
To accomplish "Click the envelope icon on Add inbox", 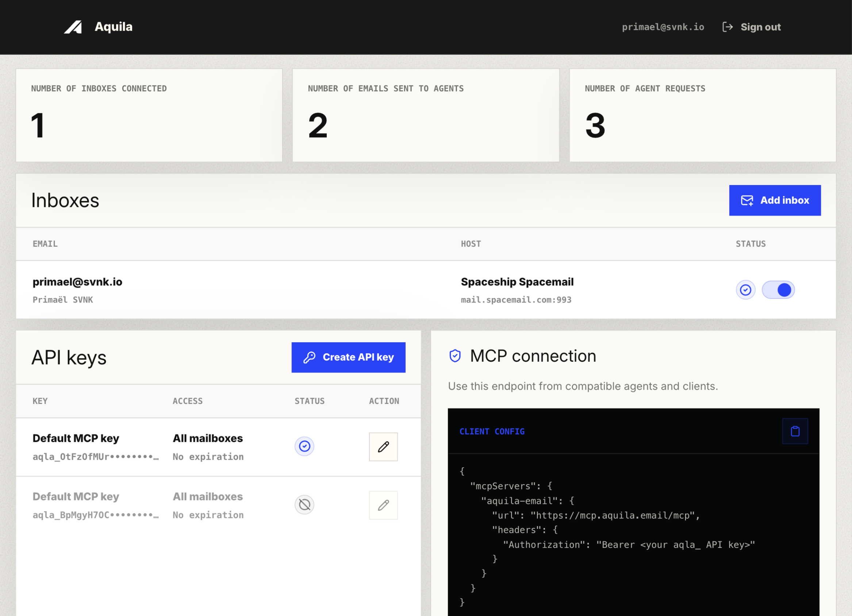I will coord(747,200).
